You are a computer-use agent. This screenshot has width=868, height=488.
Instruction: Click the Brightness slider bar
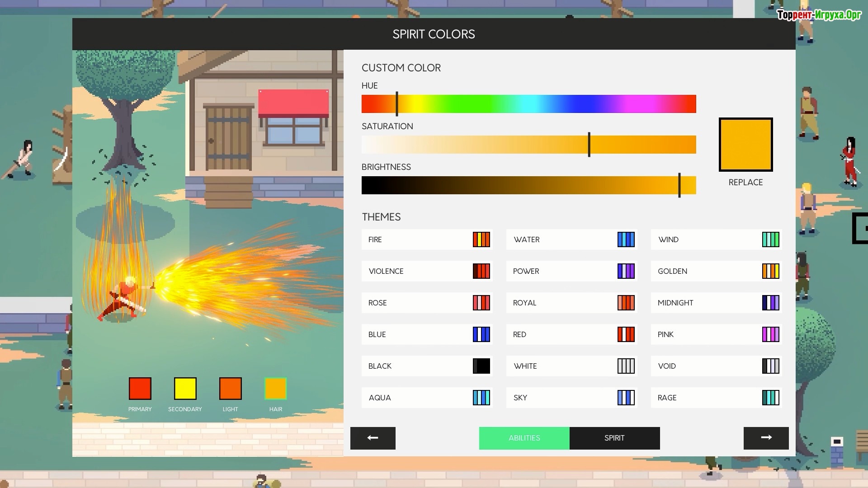528,185
